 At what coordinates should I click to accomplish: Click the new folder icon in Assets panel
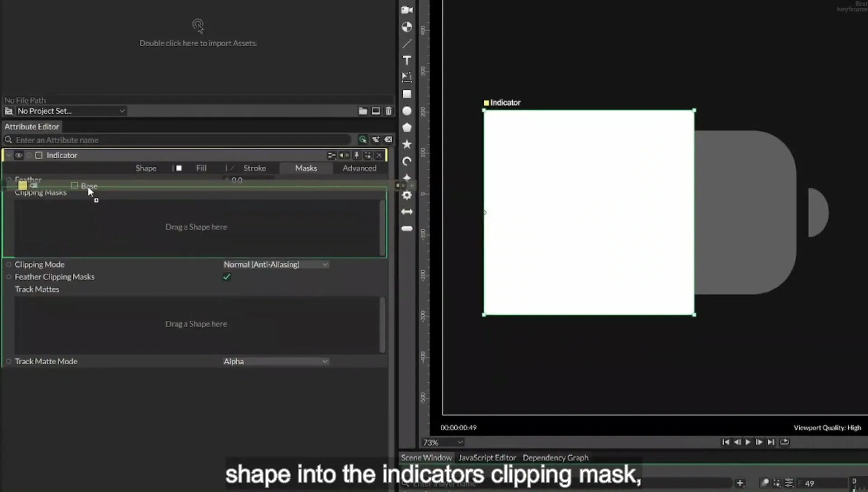click(363, 111)
